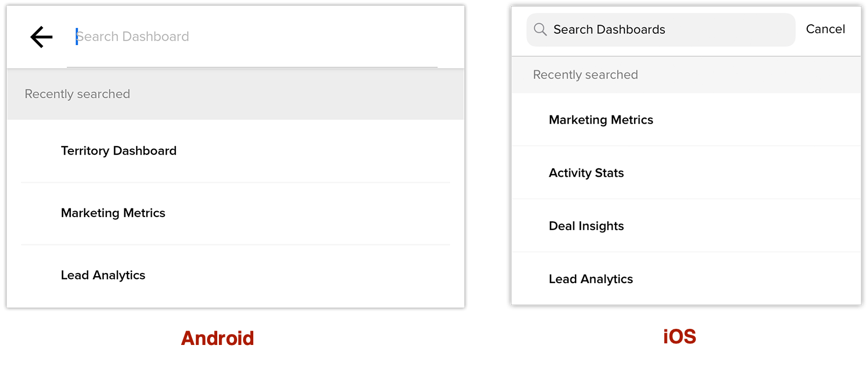Focus the iOS Search Dashboards field
Image resolution: width=868 pixels, height=367 pixels.
click(667, 30)
